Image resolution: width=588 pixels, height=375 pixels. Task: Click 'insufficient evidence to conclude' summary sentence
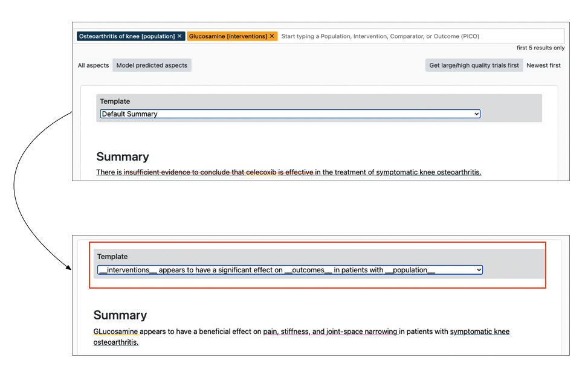(x=288, y=172)
